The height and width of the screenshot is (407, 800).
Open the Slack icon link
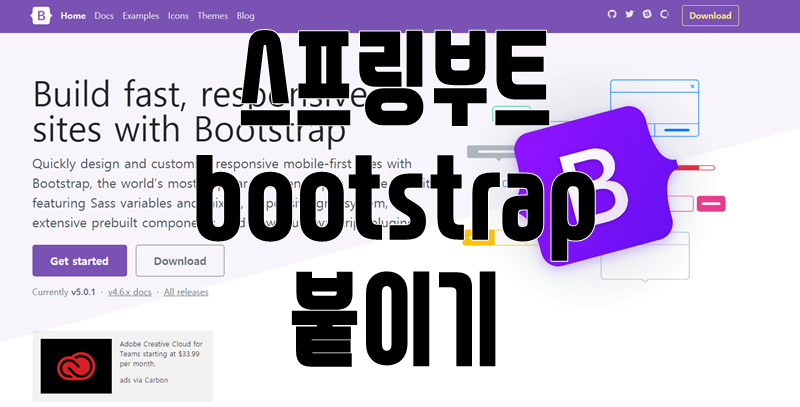(647, 14)
